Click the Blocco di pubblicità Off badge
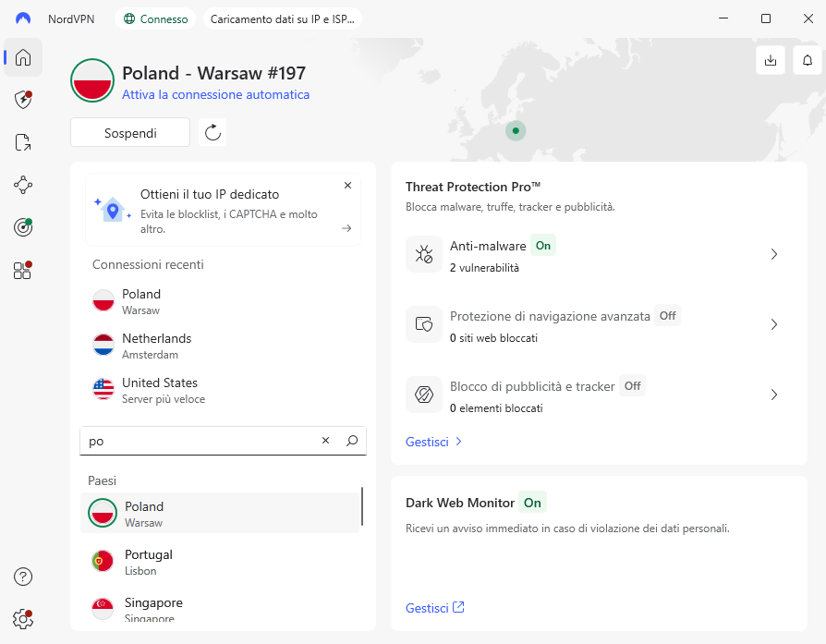This screenshot has width=826, height=644. [x=632, y=386]
